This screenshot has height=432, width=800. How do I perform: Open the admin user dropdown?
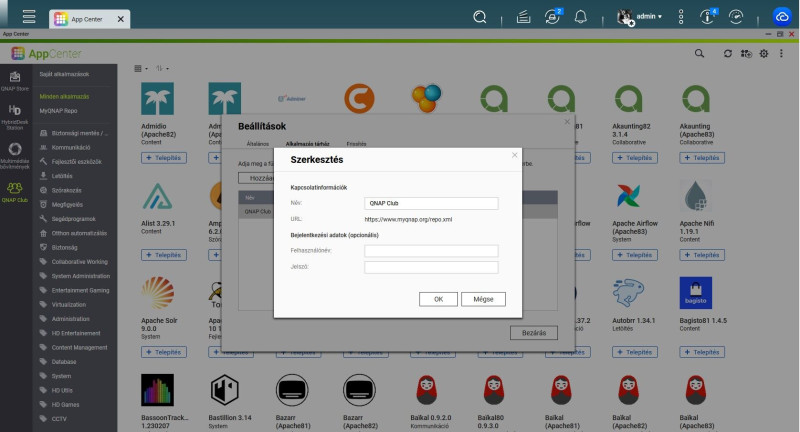pos(640,17)
